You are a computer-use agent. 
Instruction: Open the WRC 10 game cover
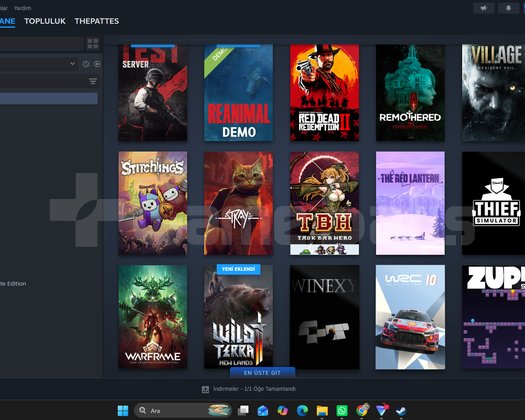click(x=410, y=317)
